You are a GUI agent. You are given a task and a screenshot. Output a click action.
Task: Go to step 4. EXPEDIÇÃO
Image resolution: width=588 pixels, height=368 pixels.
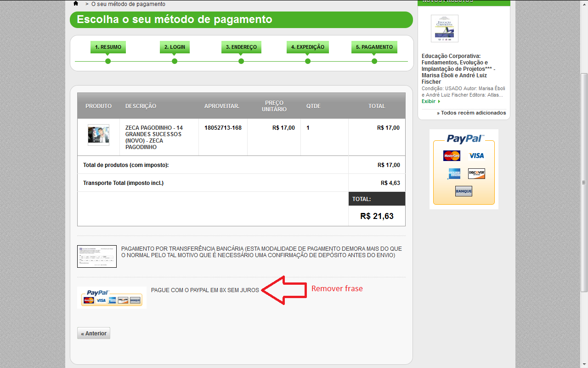tap(308, 47)
